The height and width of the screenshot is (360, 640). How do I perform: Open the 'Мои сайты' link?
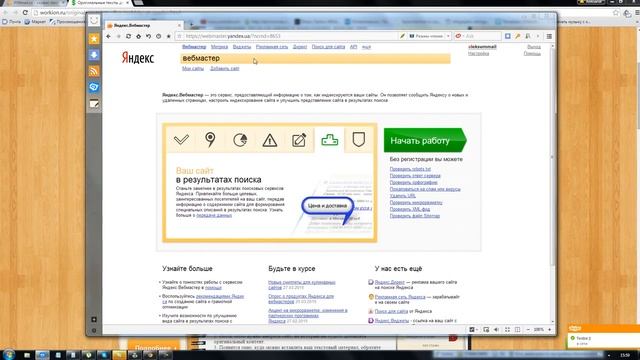click(x=193, y=69)
